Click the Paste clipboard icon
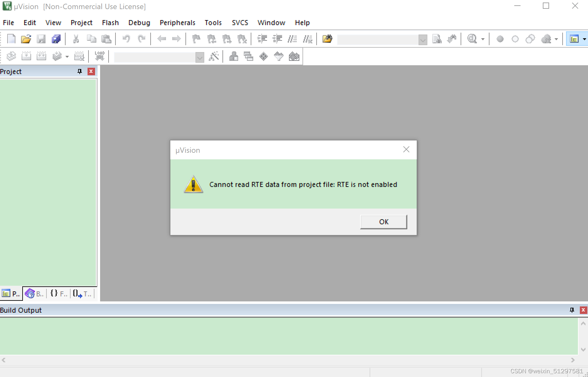This screenshot has width=588, height=377. pyautogui.click(x=106, y=39)
